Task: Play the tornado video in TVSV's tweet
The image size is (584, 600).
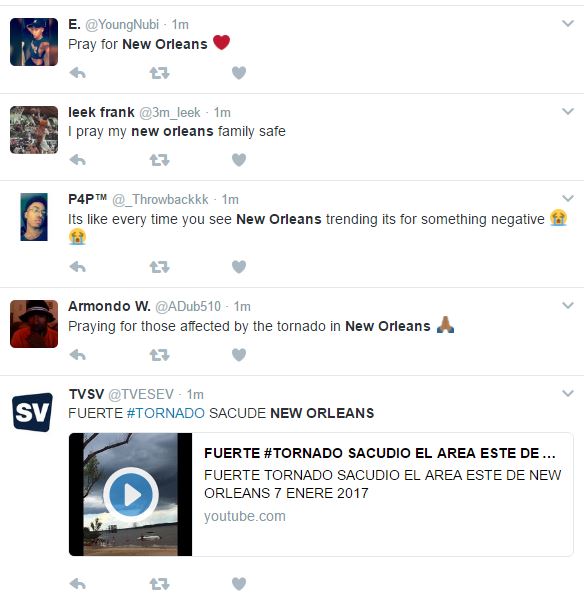Action: [131, 494]
